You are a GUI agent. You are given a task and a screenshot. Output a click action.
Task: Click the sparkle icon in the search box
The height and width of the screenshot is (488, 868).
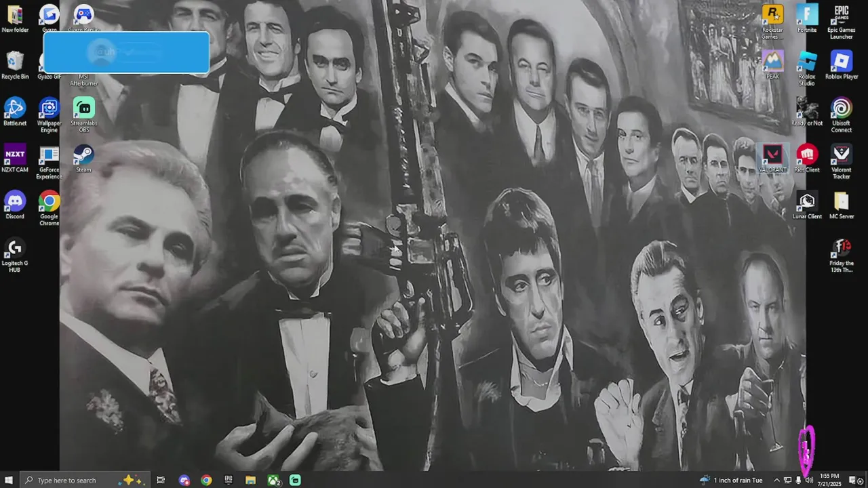132,480
